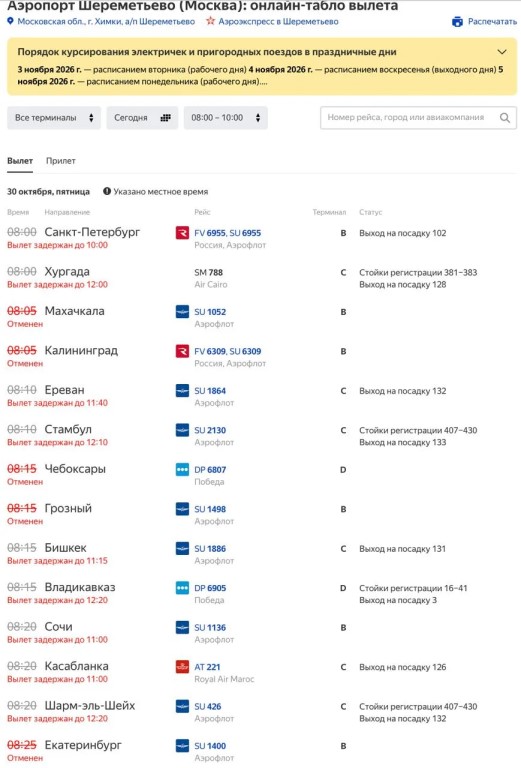Click Стойки регистрации 381–383 status
The image size is (521, 768).
(418, 272)
